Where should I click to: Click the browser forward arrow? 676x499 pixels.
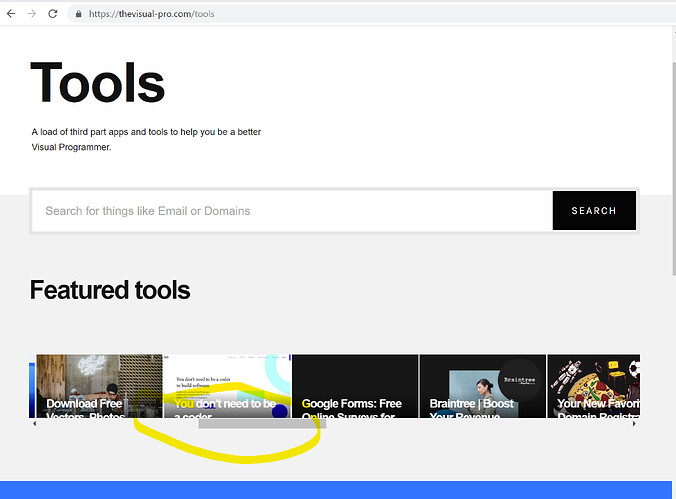32,14
